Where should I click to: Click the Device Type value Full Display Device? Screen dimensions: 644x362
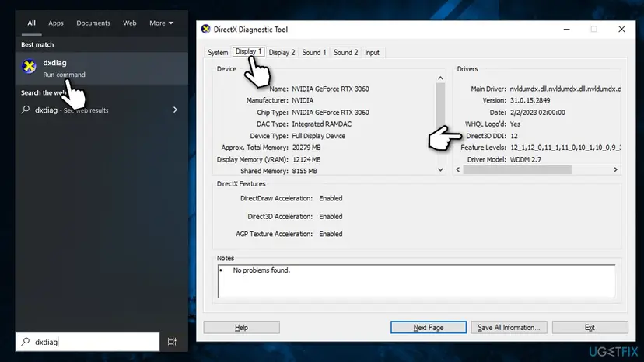click(318, 136)
